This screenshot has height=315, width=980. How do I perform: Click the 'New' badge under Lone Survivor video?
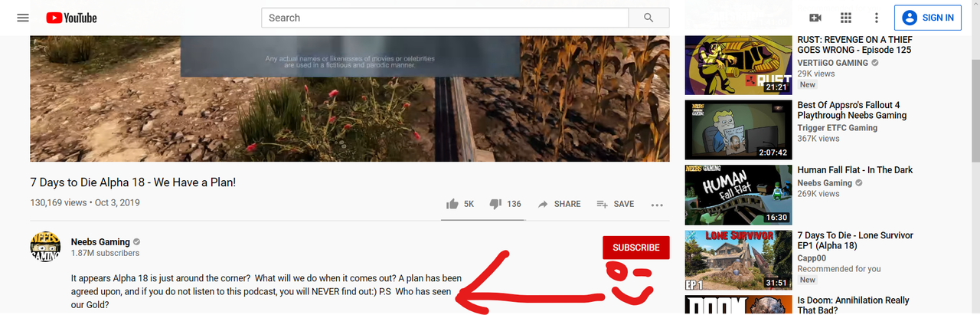pos(808,281)
